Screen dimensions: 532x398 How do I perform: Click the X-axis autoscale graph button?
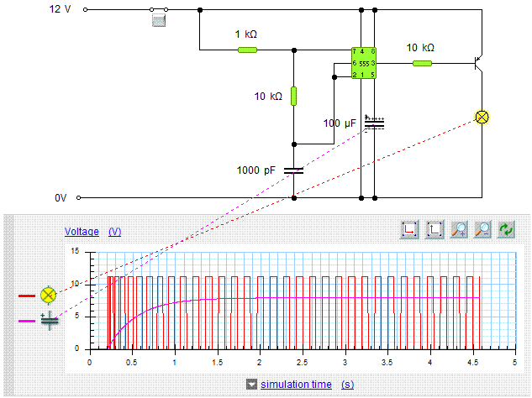click(409, 229)
